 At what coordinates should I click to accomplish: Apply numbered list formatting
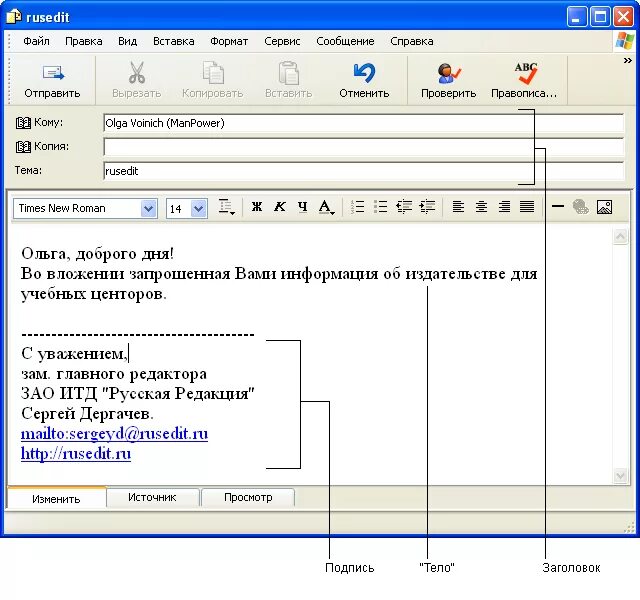coord(358,207)
